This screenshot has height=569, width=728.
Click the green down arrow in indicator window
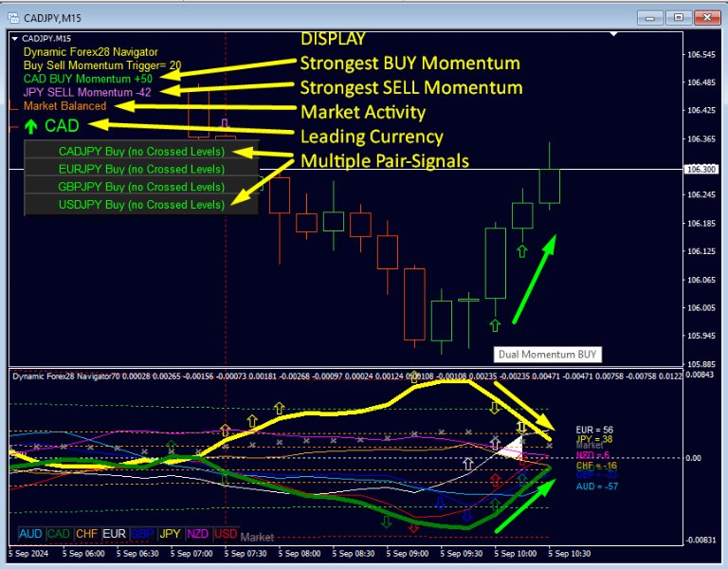pyautogui.click(x=387, y=523)
